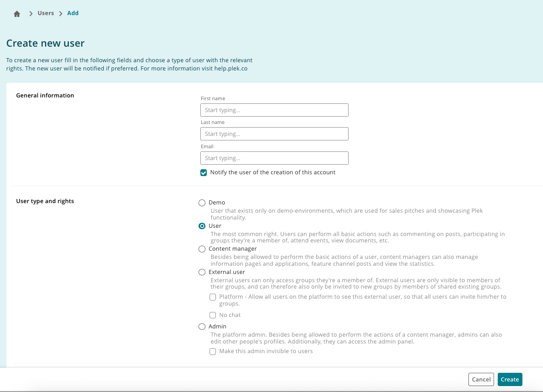543x392 pixels.
Task: Go to the home icon in breadcrumb
Action: (17, 14)
